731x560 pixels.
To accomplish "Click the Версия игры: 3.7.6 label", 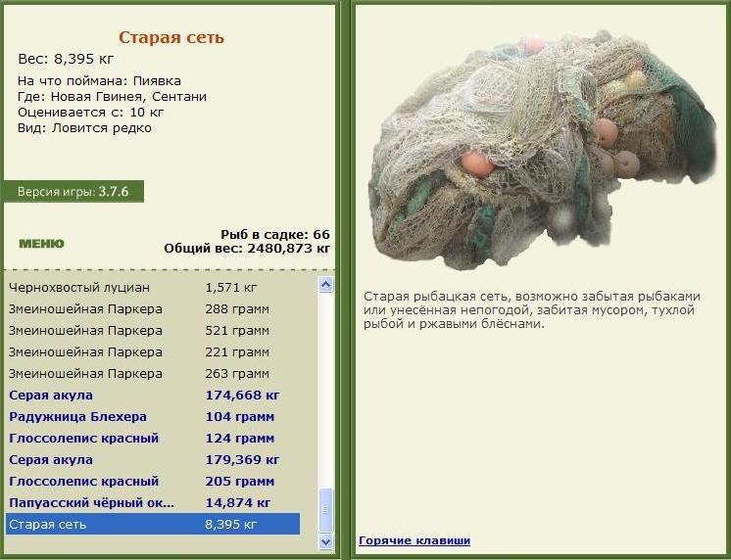I will tap(73, 192).
